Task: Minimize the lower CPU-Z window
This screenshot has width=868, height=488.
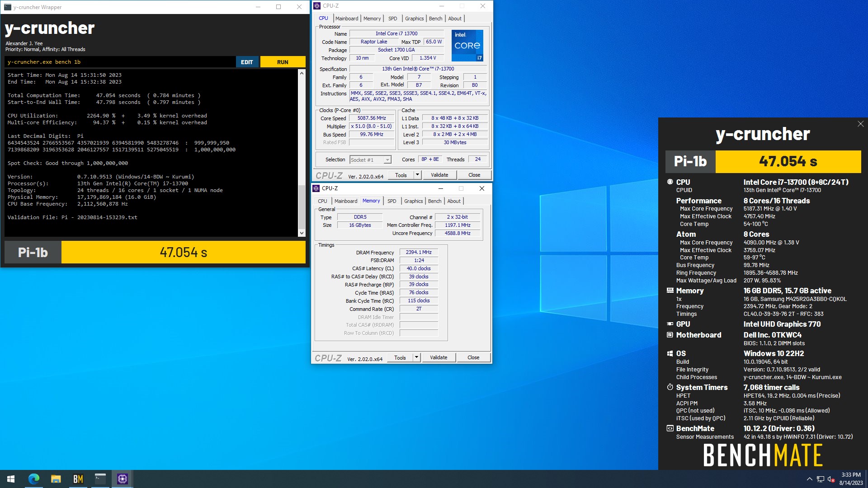Action: (x=440, y=188)
